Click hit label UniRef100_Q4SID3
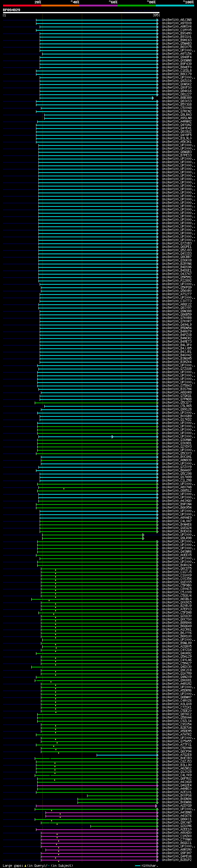 click(177, 253)
